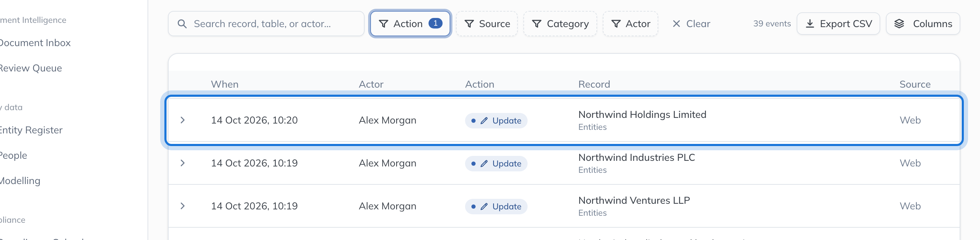Clear all active filters
This screenshot has height=240, width=980.
click(691, 24)
